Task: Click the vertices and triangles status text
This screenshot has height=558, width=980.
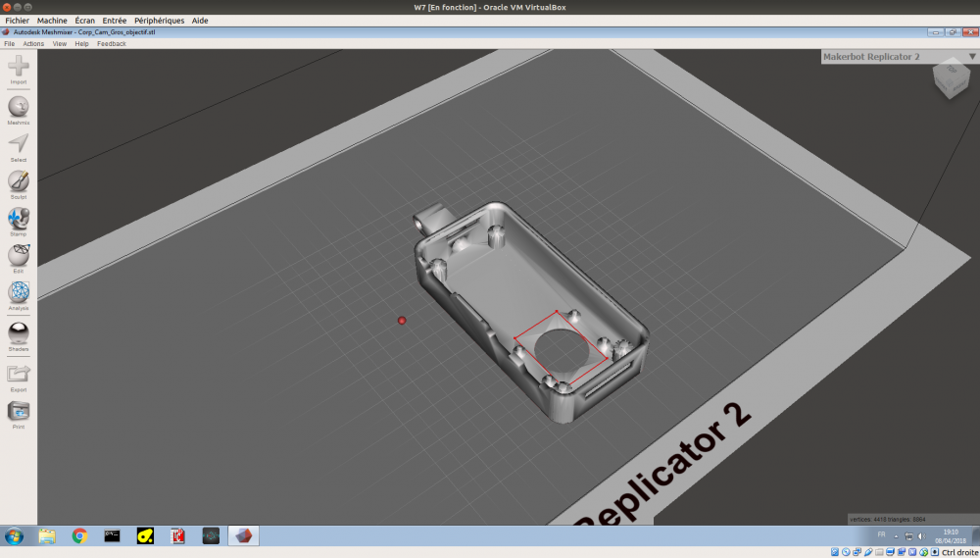Action: coord(887,519)
